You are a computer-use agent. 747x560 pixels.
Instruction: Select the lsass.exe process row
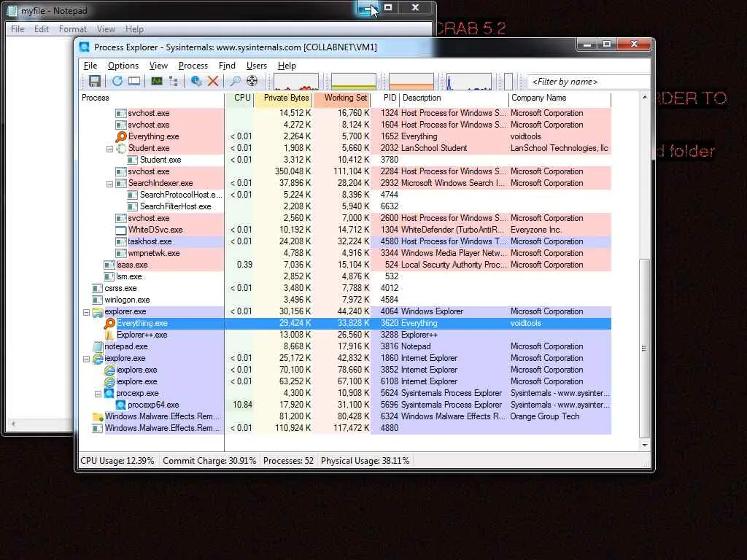click(345, 265)
